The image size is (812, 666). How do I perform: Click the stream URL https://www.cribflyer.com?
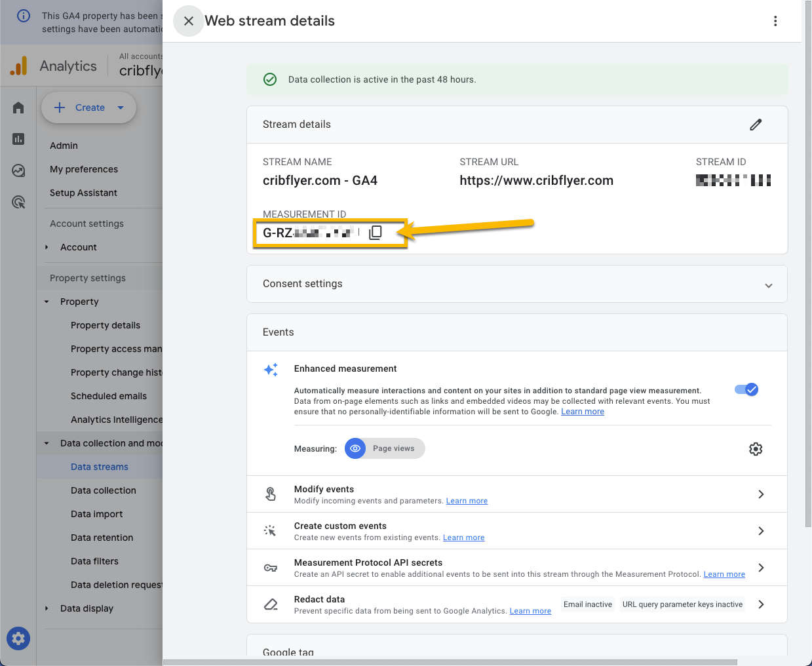pos(537,180)
